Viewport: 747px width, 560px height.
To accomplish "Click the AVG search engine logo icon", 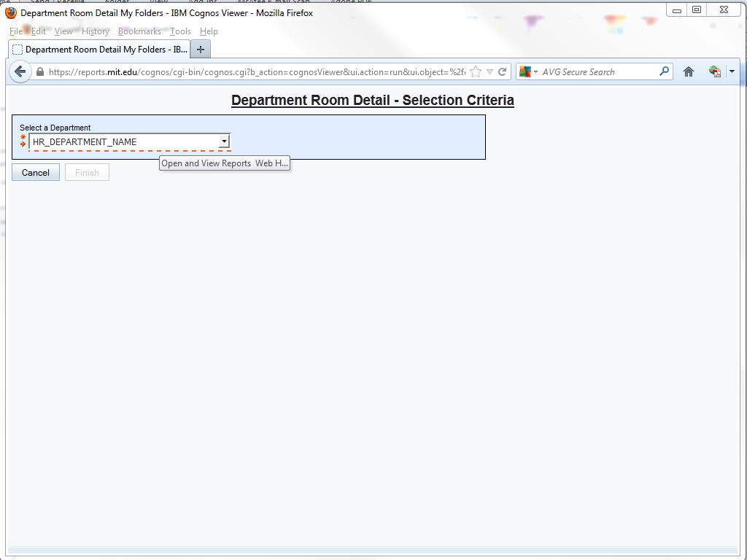I will (x=525, y=71).
